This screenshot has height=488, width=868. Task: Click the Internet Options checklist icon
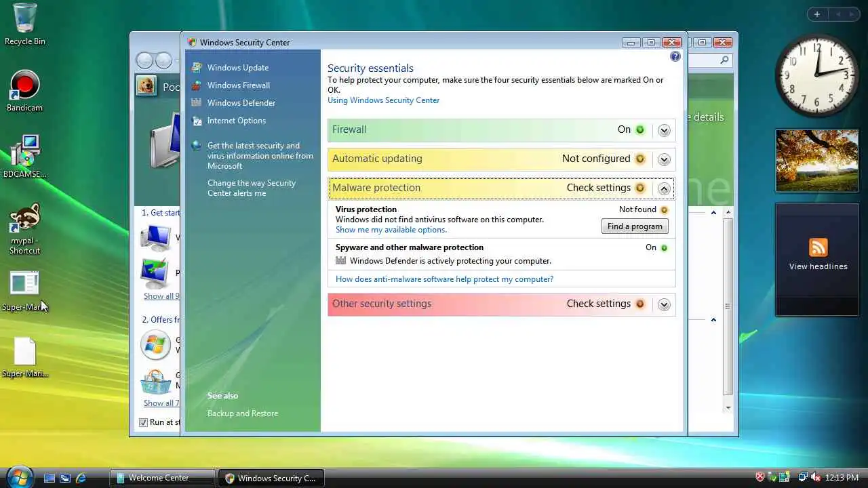tap(197, 120)
